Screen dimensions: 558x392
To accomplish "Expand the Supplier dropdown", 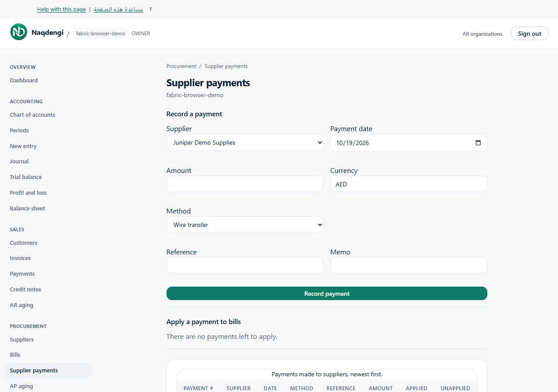I will [245, 142].
